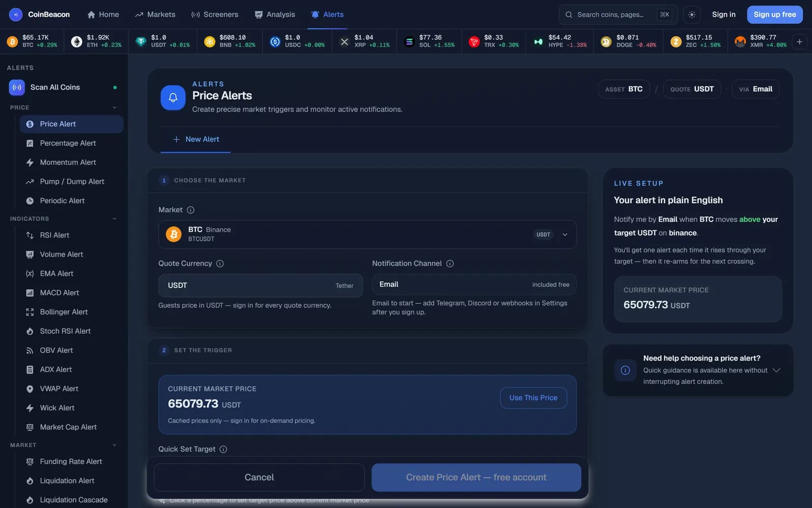Viewport: 812px width, 508px height.
Task: Click the Cancel button
Action: [259, 478]
